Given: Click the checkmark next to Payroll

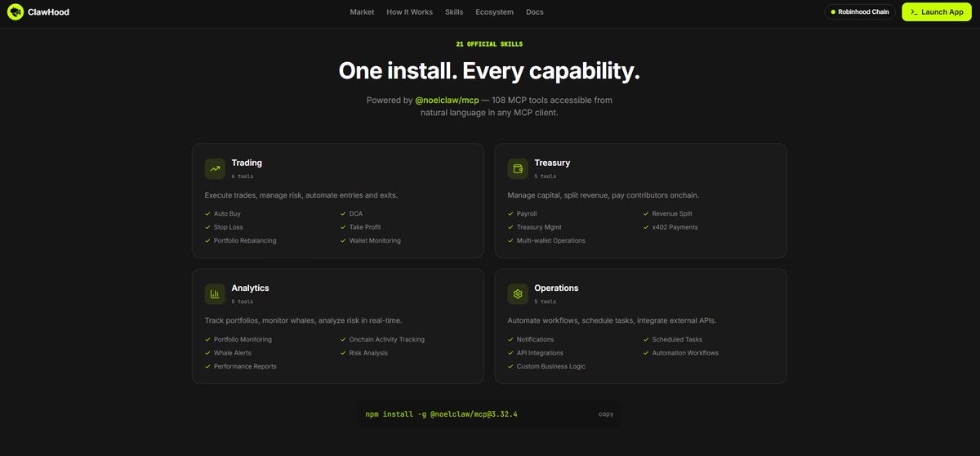Looking at the screenshot, I should pyautogui.click(x=510, y=213).
